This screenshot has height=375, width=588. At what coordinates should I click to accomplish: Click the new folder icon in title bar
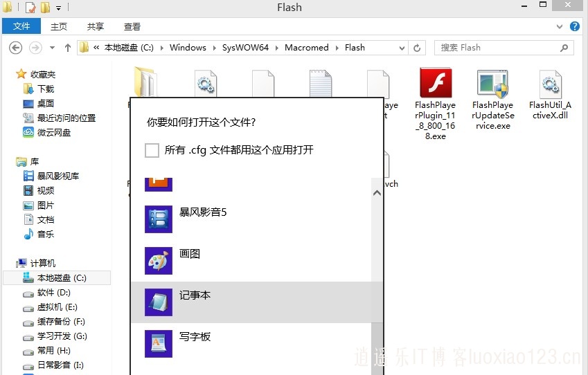point(45,7)
